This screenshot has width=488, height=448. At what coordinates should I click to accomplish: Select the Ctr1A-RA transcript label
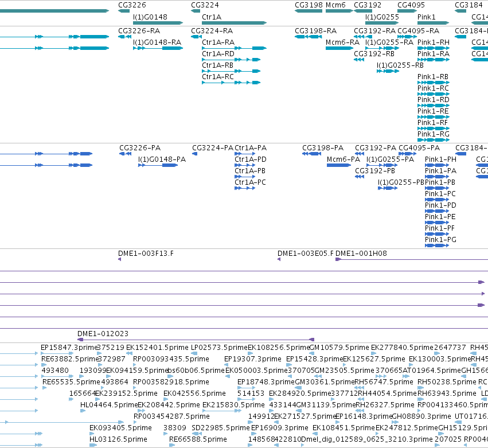pyautogui.click(x=218, y=42)
